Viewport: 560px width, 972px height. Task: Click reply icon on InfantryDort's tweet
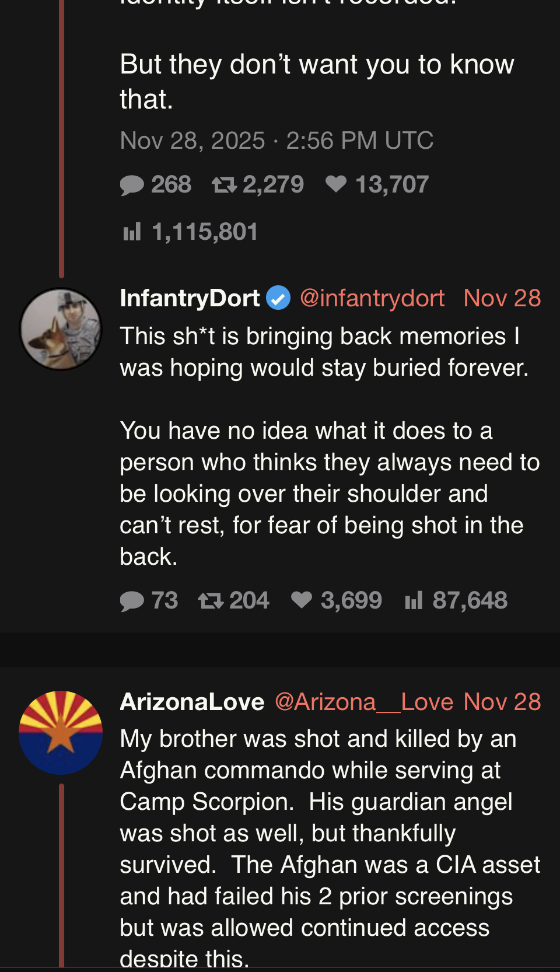[x=132, y=601]
